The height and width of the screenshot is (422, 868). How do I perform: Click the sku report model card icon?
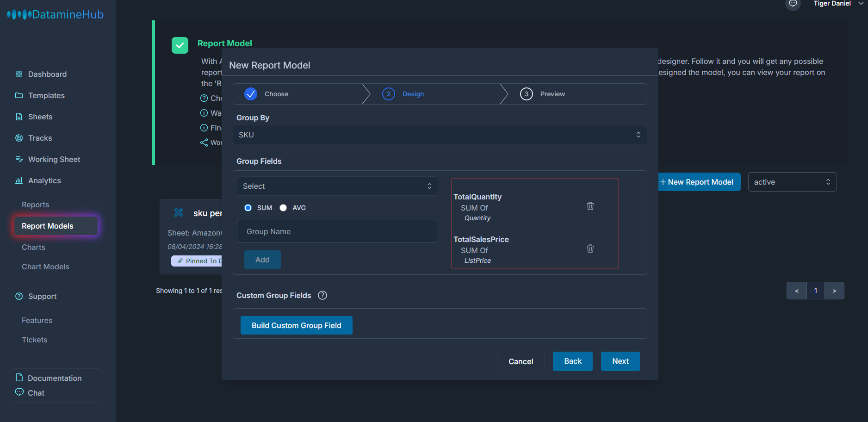[179, 212]
